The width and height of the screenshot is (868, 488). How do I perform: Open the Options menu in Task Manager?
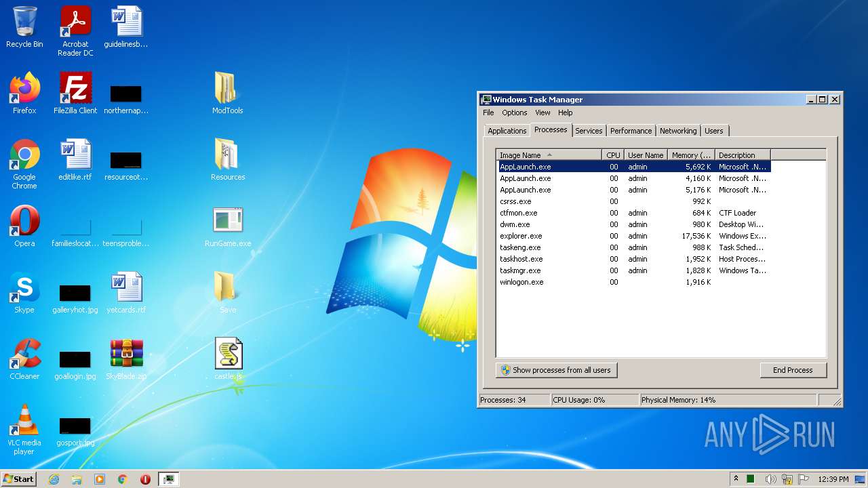(514, 113)
